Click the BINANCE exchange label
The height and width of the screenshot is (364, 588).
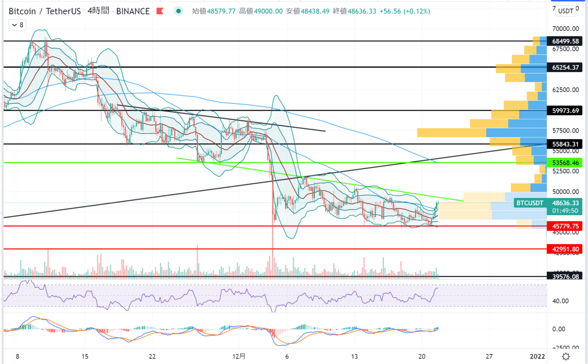[x=133, y=11]
